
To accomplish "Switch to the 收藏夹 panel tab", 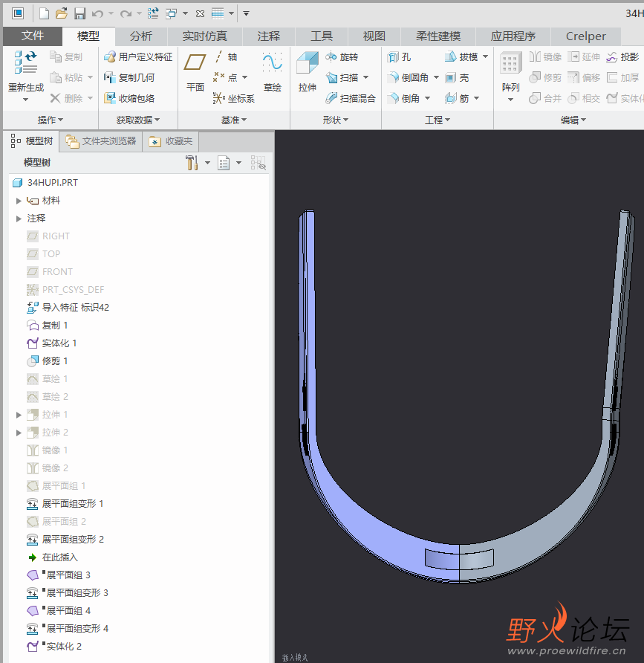I will tap(171, 141).
